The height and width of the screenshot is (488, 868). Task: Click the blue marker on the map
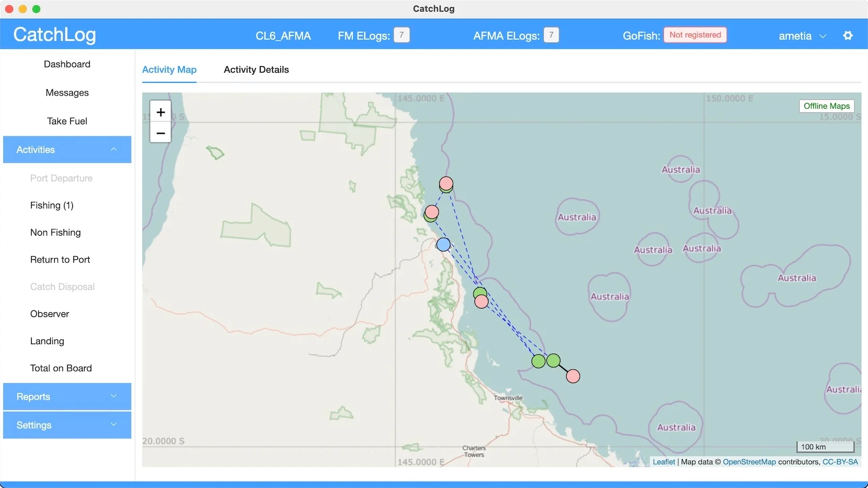(443, 245)
